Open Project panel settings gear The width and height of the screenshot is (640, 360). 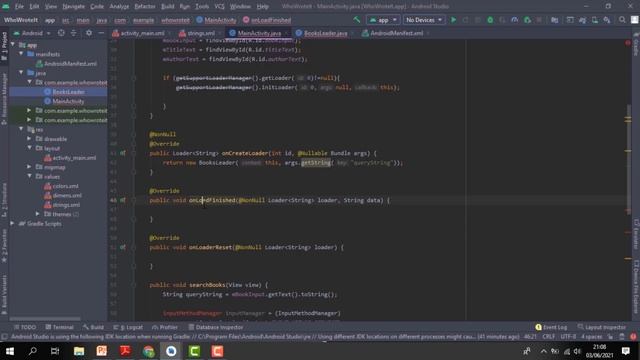89,33
